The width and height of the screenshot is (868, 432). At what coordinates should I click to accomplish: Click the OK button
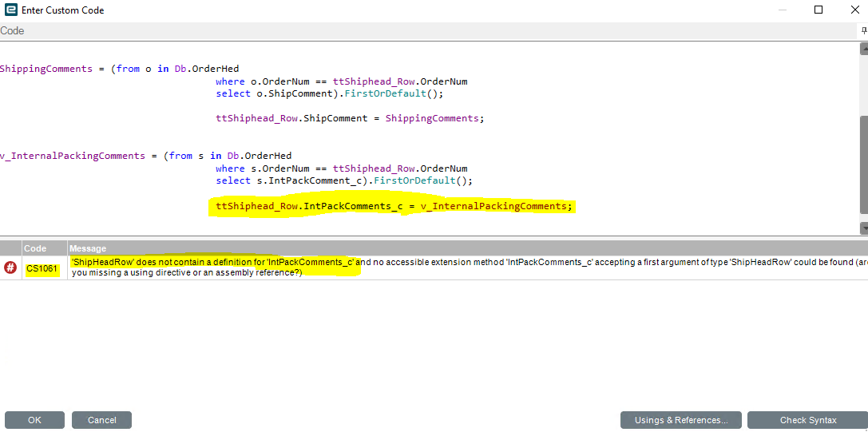point(34,420)
